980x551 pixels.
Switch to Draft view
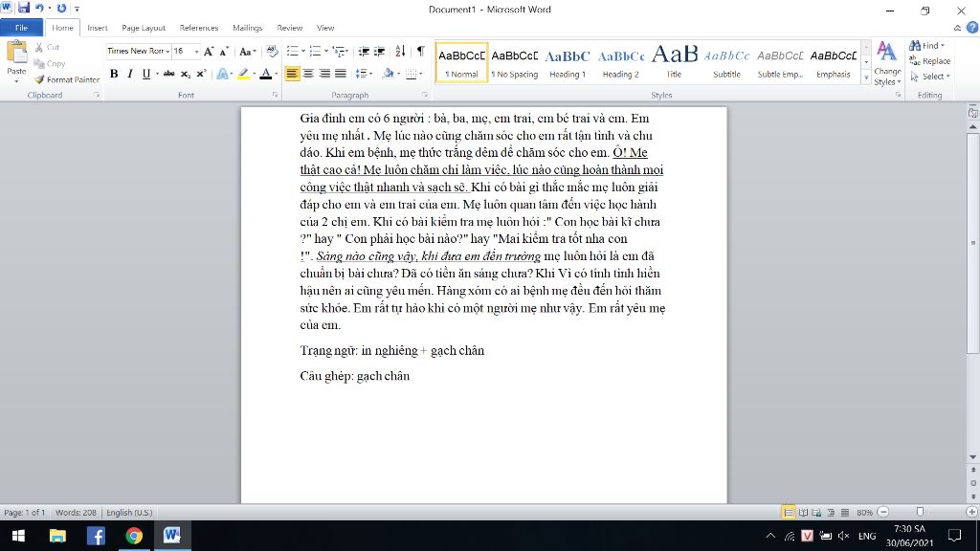pyautogui.click(x=844, y=513)
